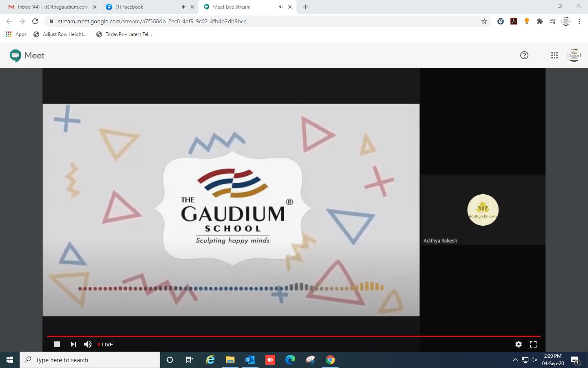Open the Adobe Acrobat extension

pos(514,21)
